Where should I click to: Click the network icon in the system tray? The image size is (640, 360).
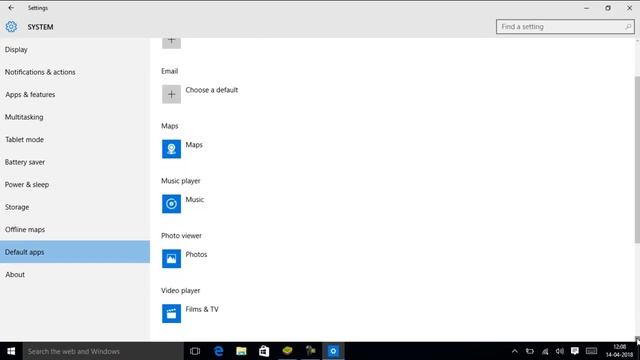pos(545,351)
